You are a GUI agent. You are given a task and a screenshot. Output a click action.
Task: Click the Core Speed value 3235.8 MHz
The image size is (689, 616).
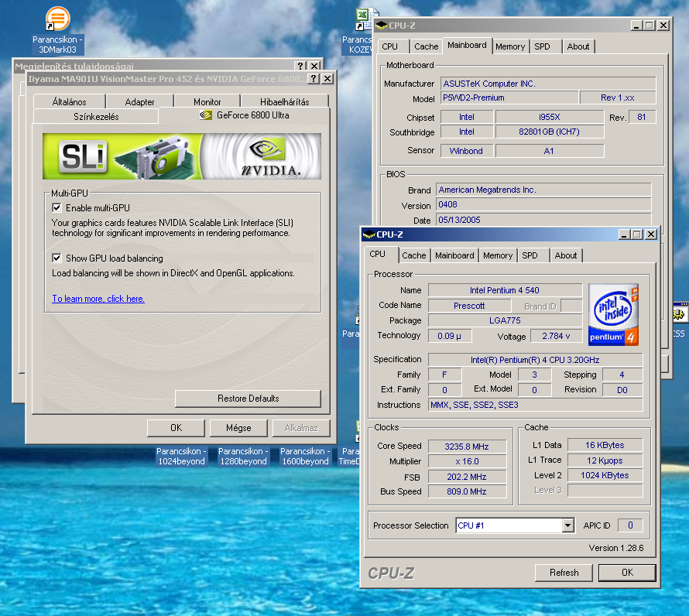coord(467,447)
